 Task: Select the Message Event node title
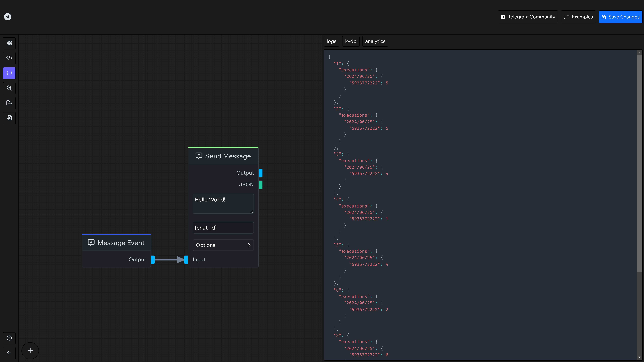click(x=121, y=243)
